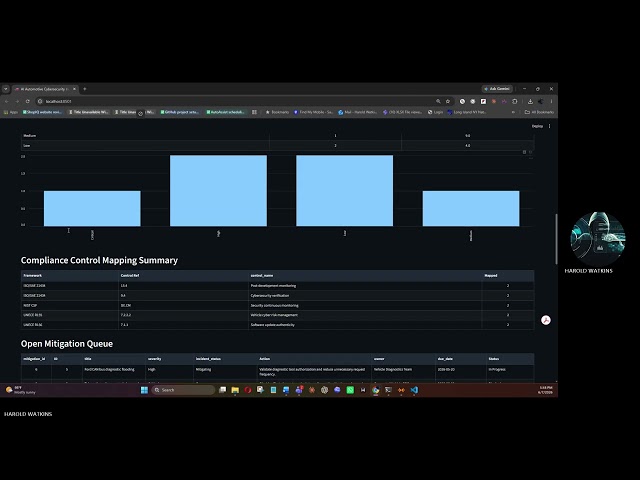Open the zoom magnifier icon in address bar
Image resolution: width=640 pixels, height=480 pixels.
438,101
